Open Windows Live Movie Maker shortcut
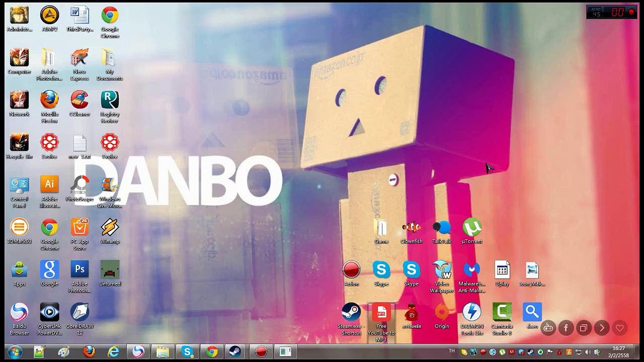 [110, 192]
